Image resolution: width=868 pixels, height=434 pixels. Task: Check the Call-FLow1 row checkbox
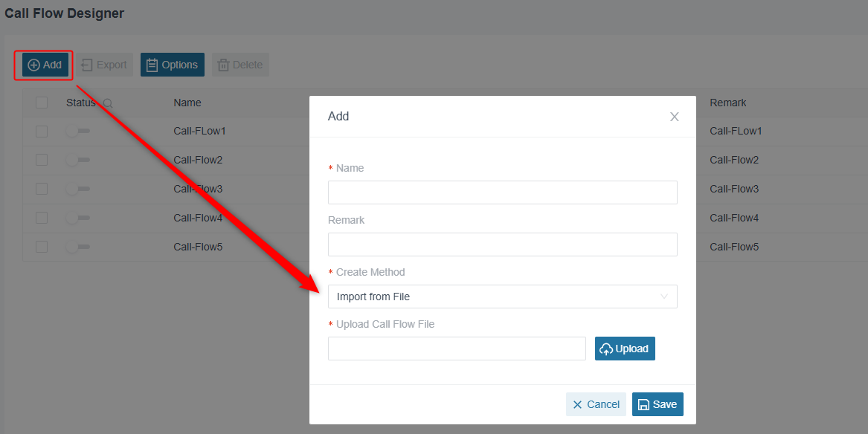pyautogui.click(x=42, y=131)
